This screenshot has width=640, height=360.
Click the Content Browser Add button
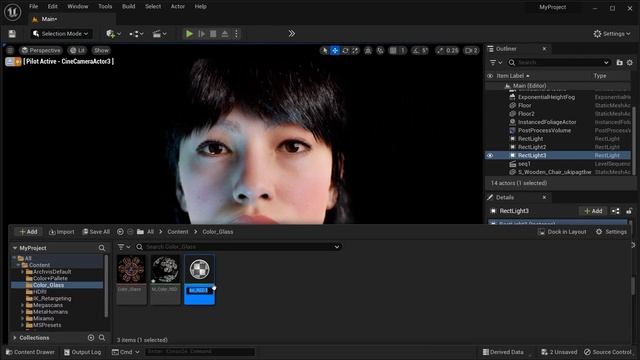(x=28, y=232)
